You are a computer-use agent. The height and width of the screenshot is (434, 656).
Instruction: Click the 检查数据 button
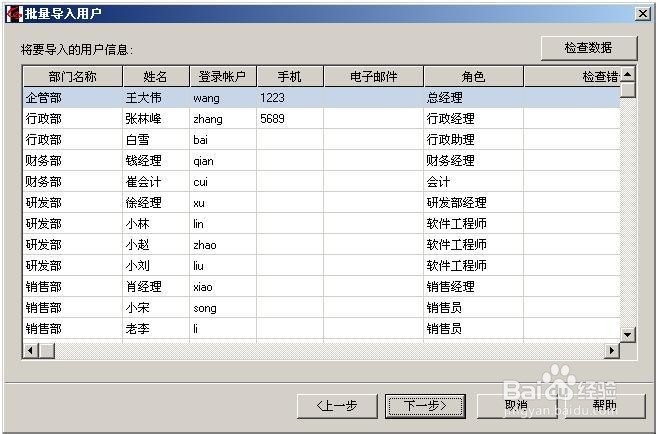click(x=589, y=48)
